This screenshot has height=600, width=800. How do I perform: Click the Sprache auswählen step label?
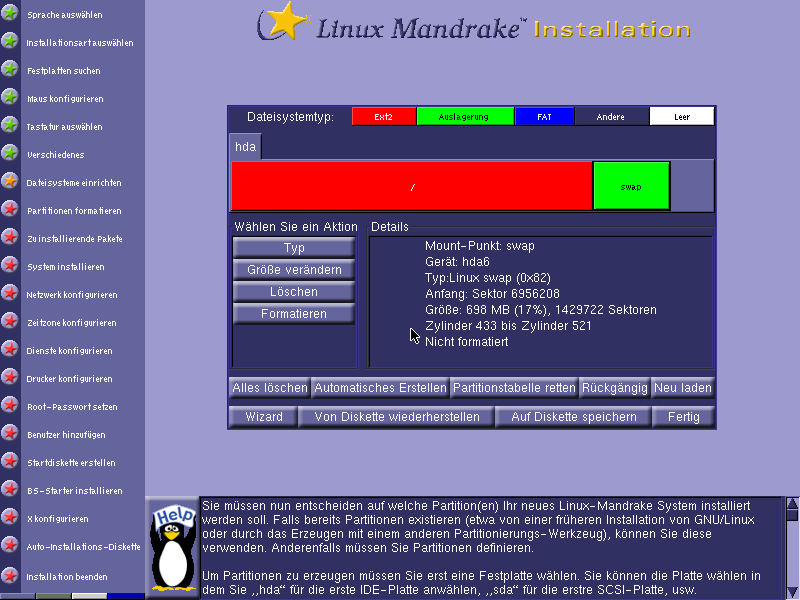(65, 15)
